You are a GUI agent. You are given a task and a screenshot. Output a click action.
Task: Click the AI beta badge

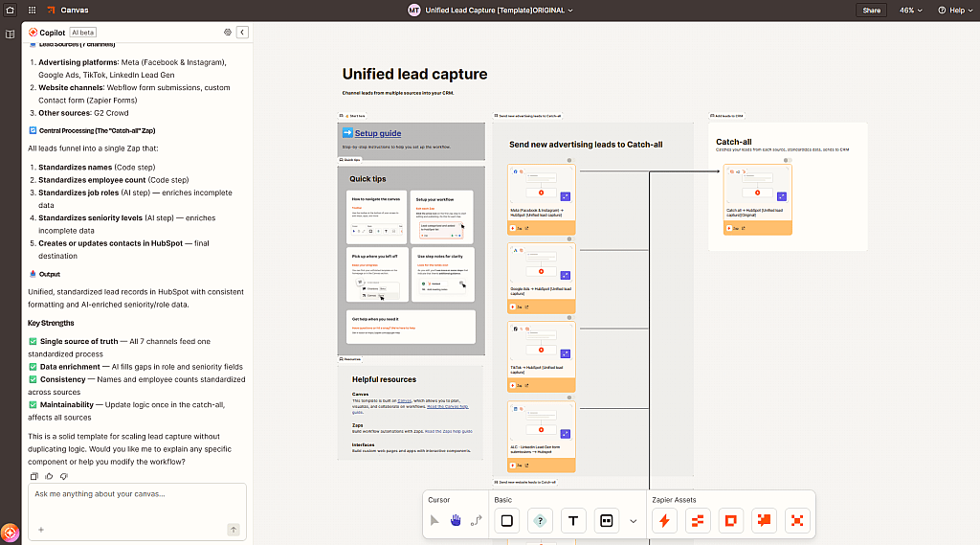[x=82, y=33]
